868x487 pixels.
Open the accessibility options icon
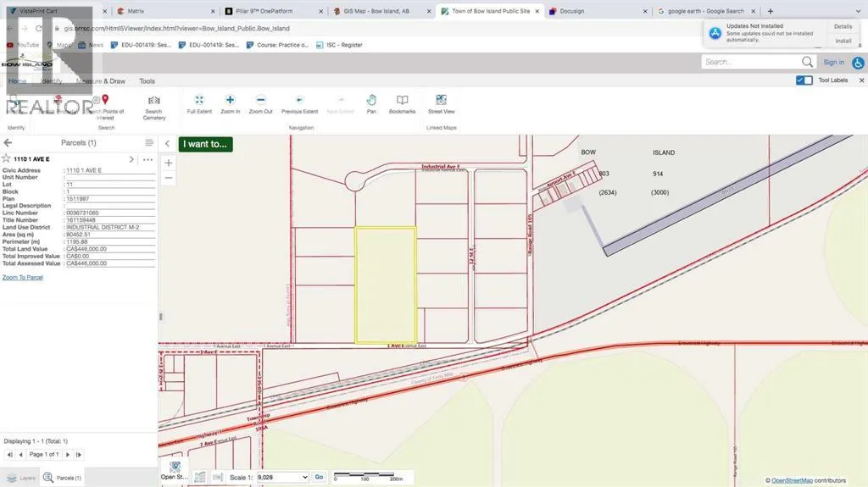[857, 62]
